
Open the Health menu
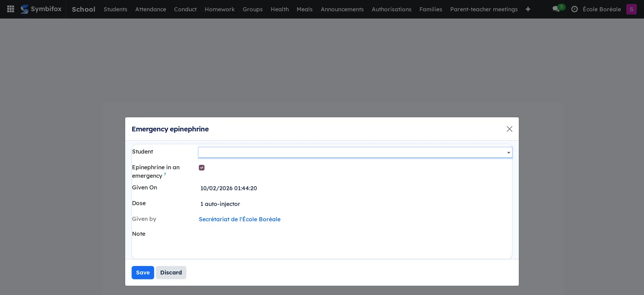tap(280, 9)
